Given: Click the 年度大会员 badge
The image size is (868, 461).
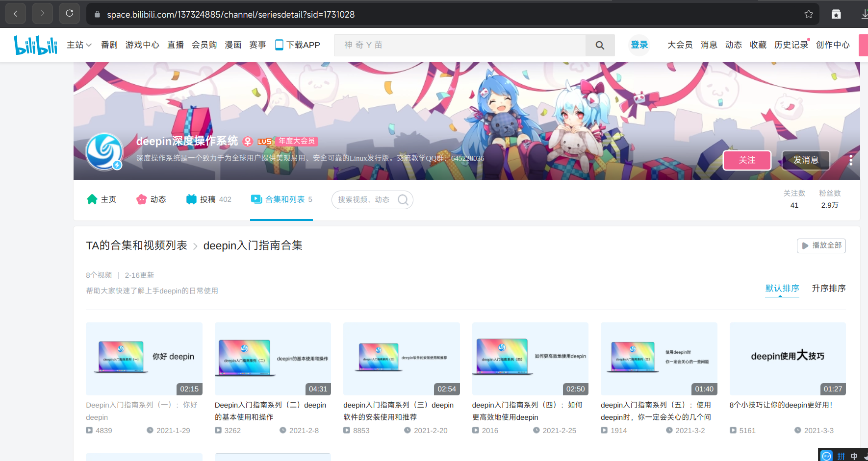Looking at the screenshot, I should click(296, 142).
